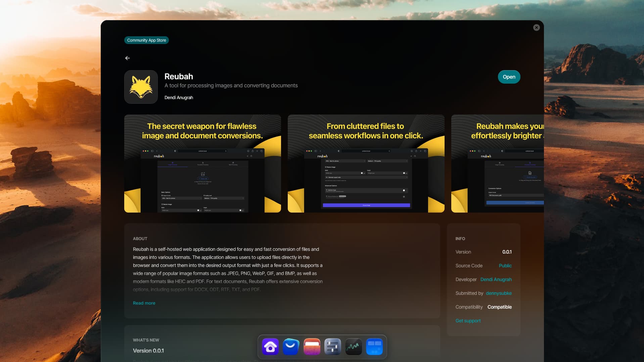Click the author name under the title
This screenshot has width=644, height=362.
click(179, 97)
